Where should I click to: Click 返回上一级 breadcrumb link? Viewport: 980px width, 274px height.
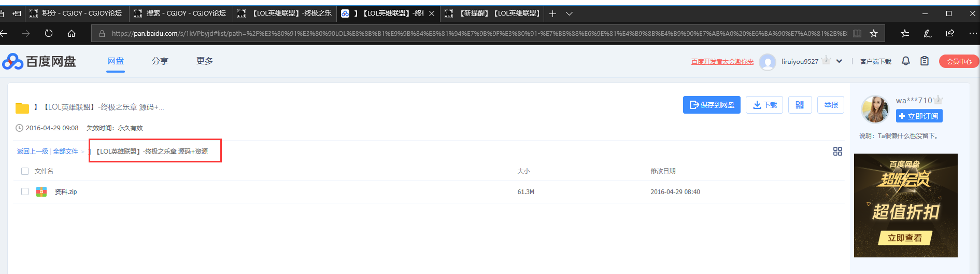pos(33,152)
